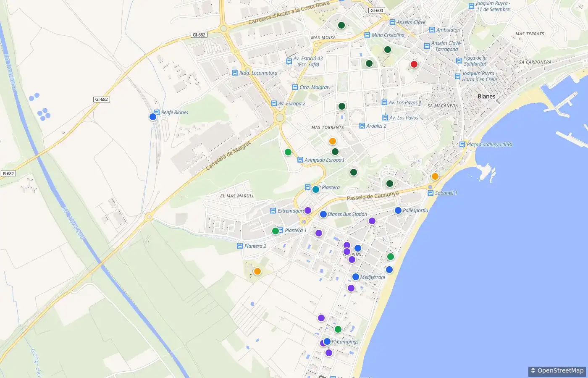588x378 pixels.
Task: Click the Av. Los Pavos 1 stop icon
Action: [x=384, y=102]
